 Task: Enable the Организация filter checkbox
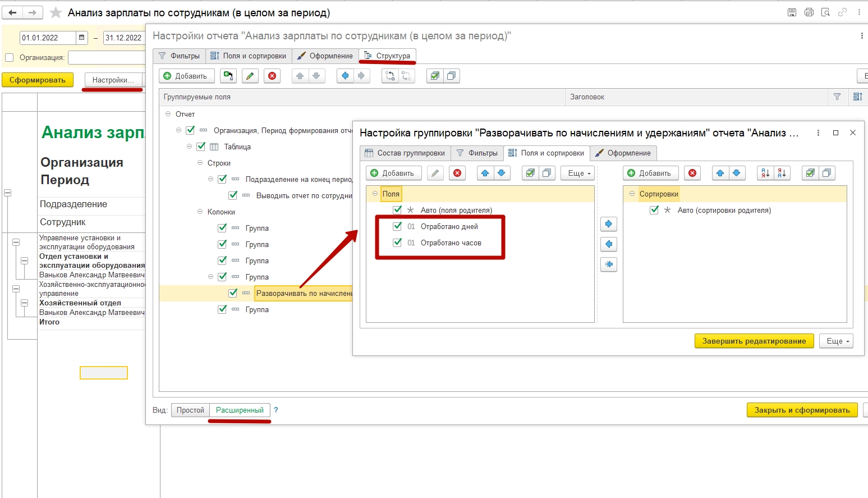(x=9, y=57)
